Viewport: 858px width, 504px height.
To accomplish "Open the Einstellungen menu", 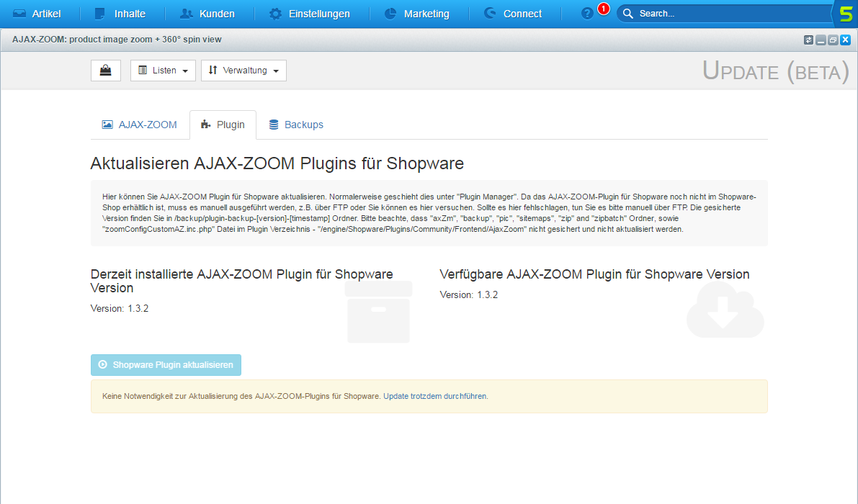I will click(310, 14).
